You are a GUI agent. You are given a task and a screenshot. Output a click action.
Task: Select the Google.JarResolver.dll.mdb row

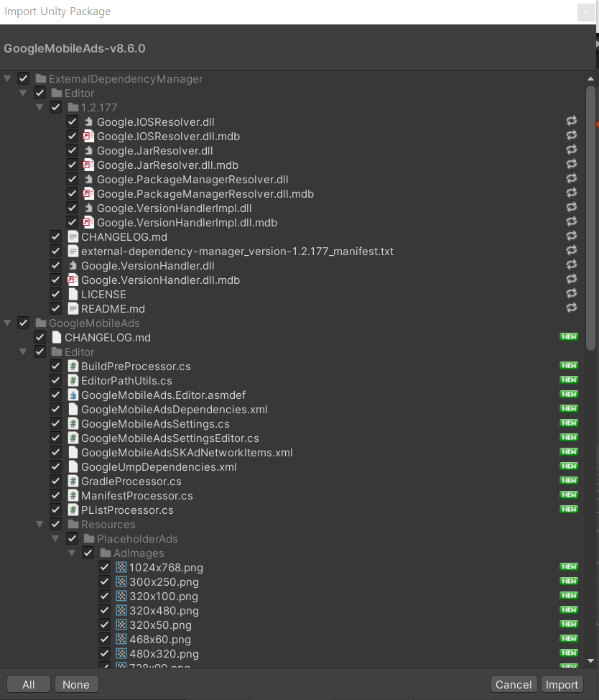coord(292,165)
